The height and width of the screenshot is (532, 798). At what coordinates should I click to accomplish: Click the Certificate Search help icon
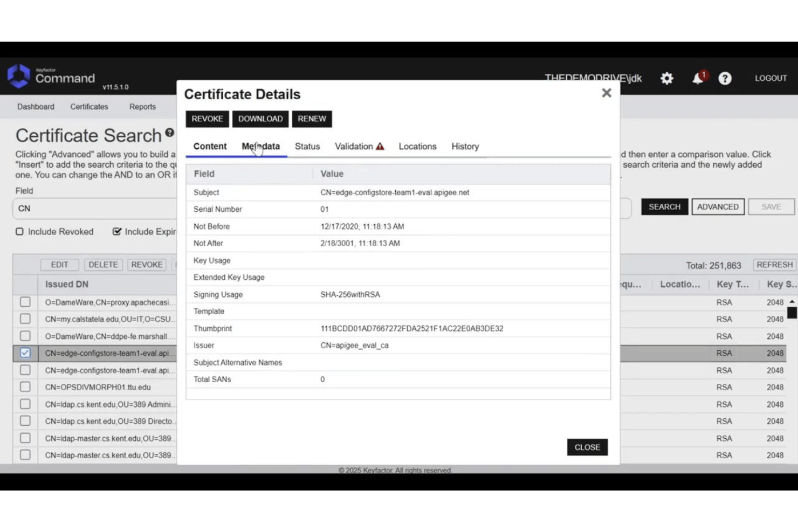click(x=169, y=132)
